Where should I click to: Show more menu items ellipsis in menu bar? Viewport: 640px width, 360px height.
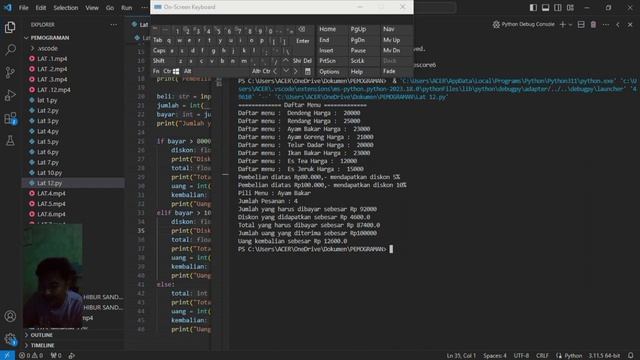144,8
